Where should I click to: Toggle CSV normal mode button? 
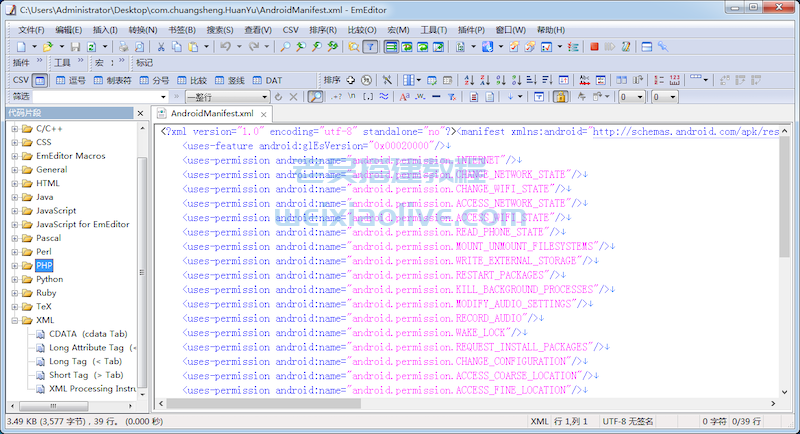[40, 80]
